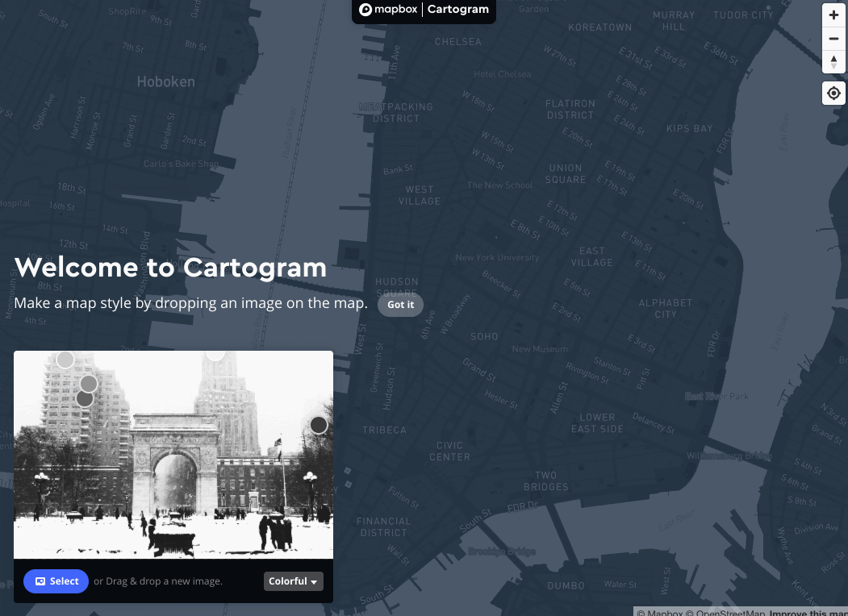Open the Improve this map link

tap(811, 613)
